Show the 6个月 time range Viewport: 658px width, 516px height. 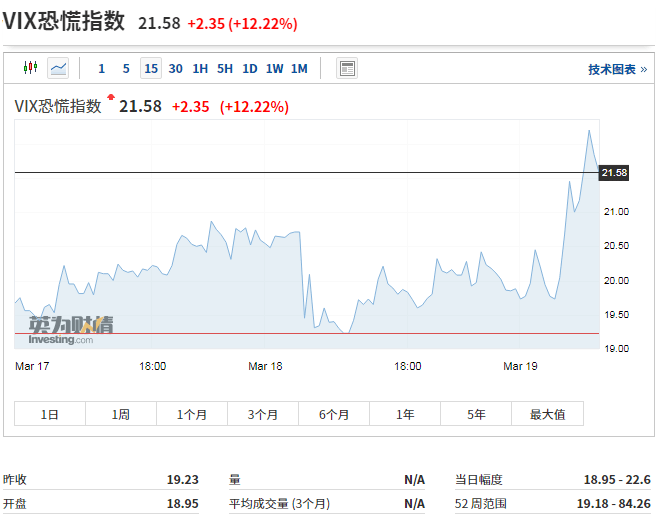[334, 414]
